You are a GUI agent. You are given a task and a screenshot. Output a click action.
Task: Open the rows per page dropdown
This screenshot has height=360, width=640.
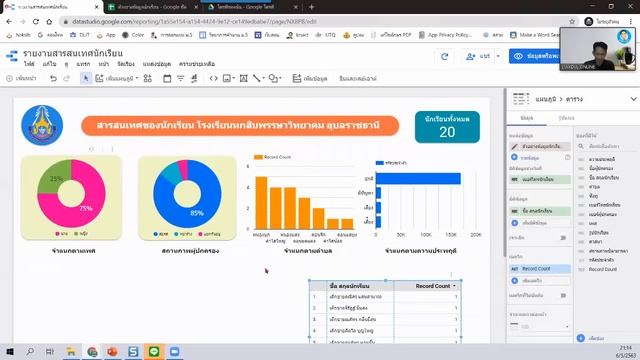539,326
